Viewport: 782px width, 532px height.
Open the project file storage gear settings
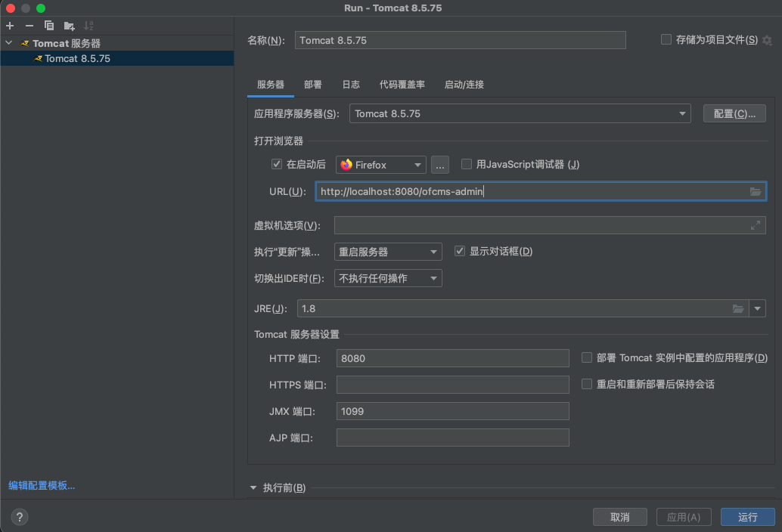tap(767, 40)
